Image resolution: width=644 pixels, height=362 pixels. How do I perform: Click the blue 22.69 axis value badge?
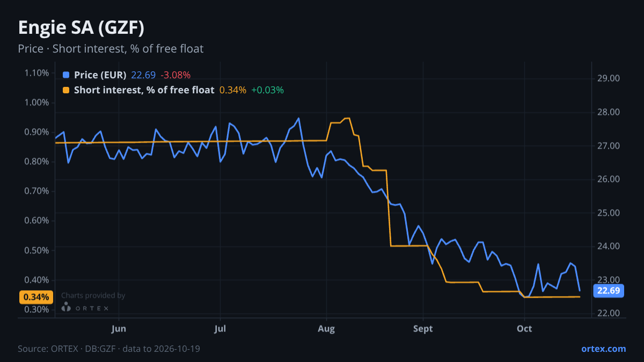(x=609, y=291)
